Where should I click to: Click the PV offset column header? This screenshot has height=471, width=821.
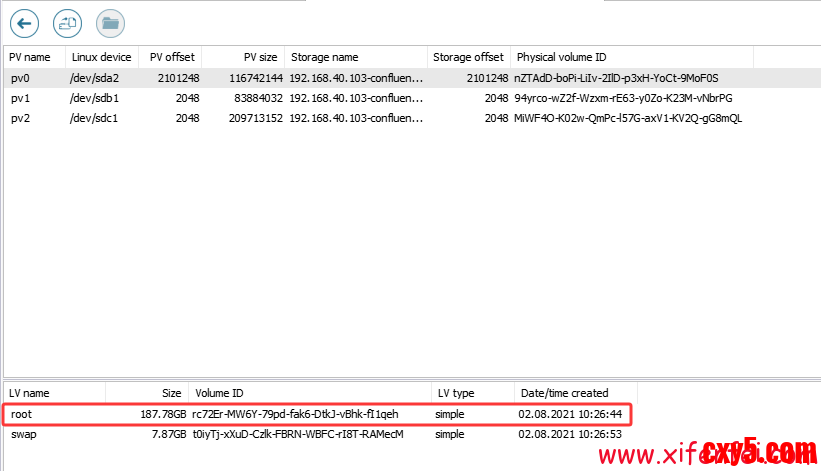(x=170, y=57)
